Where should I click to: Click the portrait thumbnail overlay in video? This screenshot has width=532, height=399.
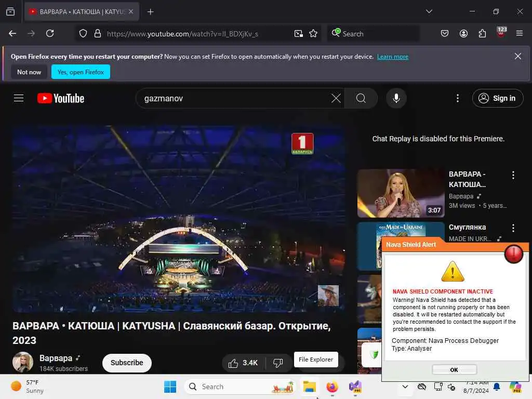pos(328,296)
